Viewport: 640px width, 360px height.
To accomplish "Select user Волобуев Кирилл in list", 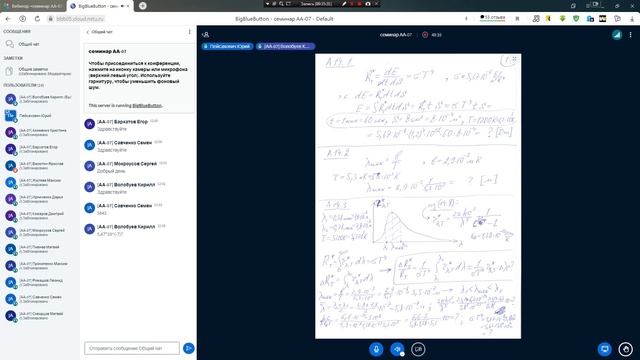I will tap(39, 99).
